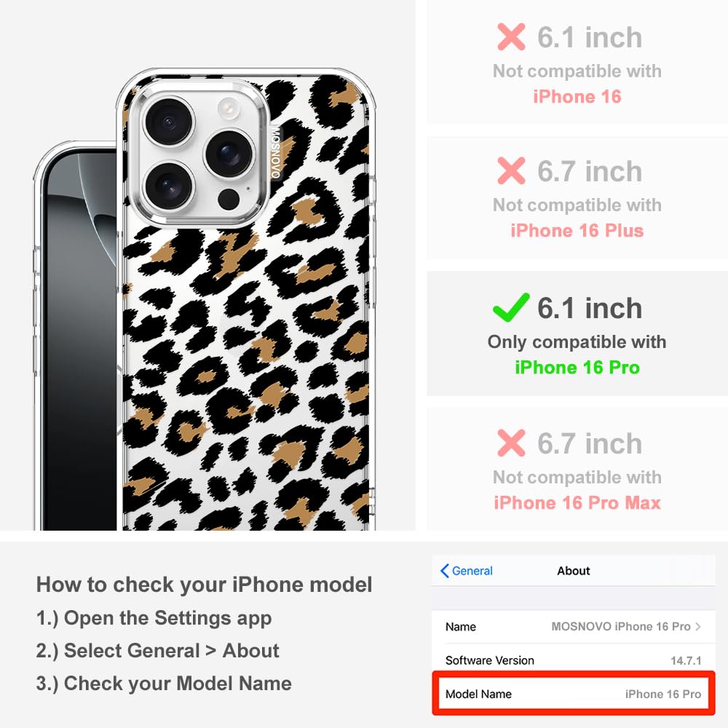Click the camera flash on the phone
Viewport: 728px width, 728px height.
tap(229, 108)
